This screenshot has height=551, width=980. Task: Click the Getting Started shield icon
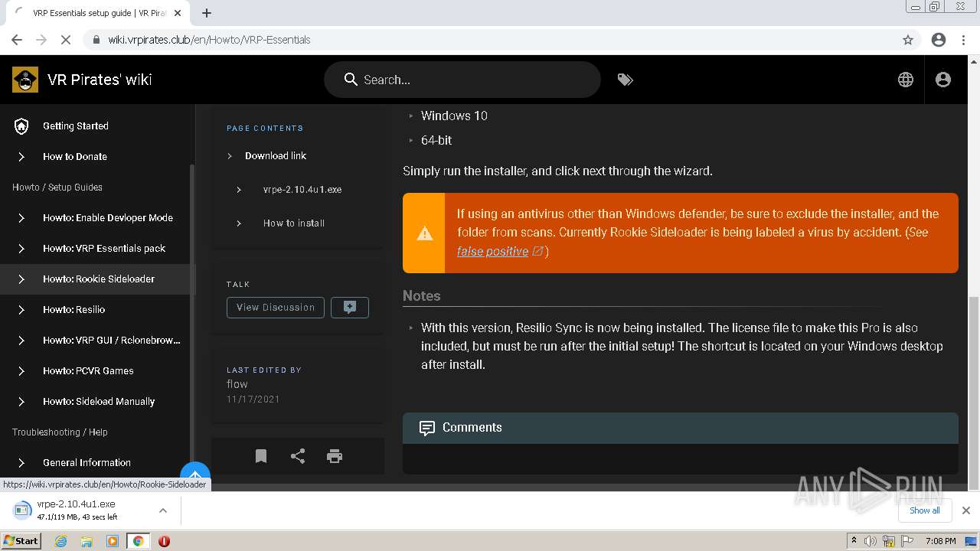pyautogui.click(x=21, y=126)
